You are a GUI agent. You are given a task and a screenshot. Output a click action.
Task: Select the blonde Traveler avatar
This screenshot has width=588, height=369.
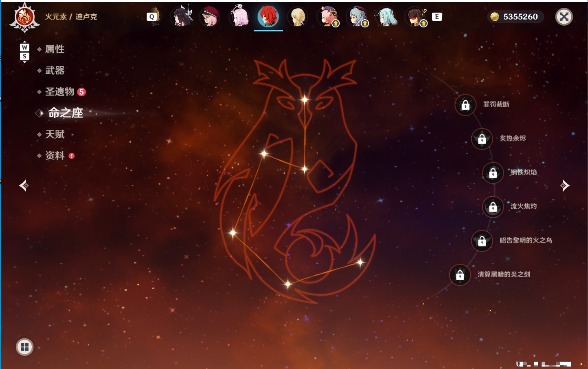click(298, 17)
